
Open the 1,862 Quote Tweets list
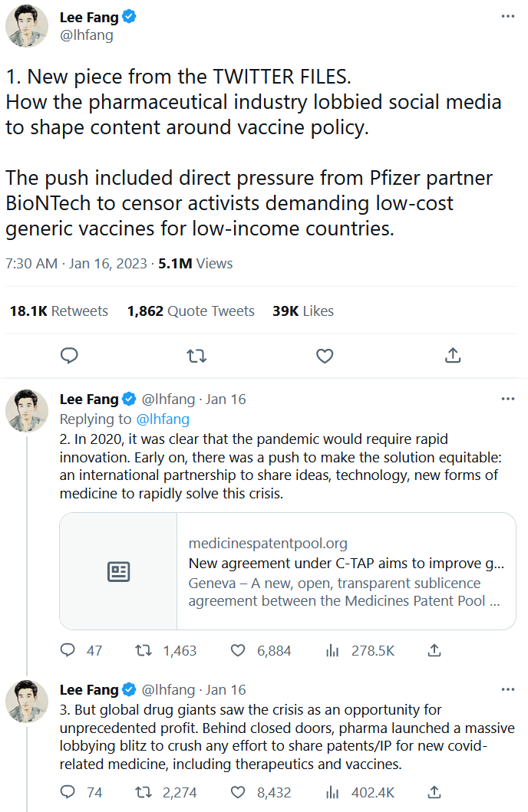coord(190,311)
